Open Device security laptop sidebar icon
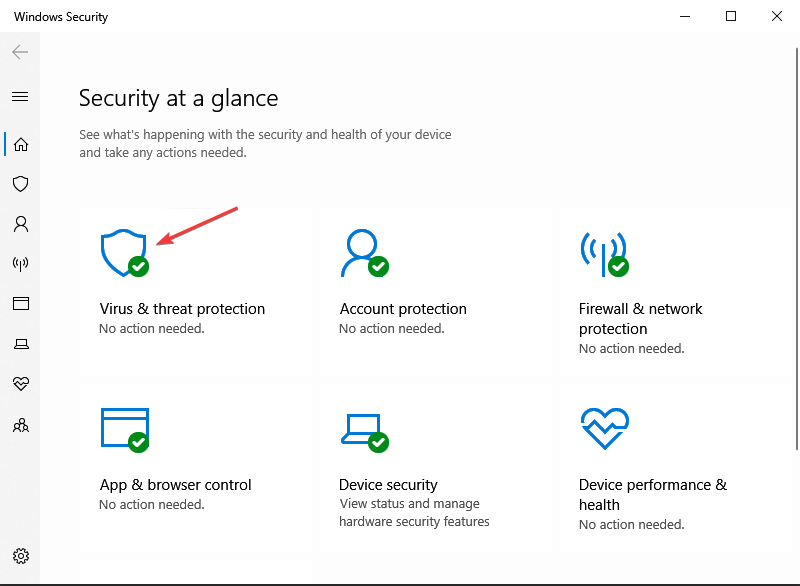This screenshot has height=586, width=800. pos(20,344)
